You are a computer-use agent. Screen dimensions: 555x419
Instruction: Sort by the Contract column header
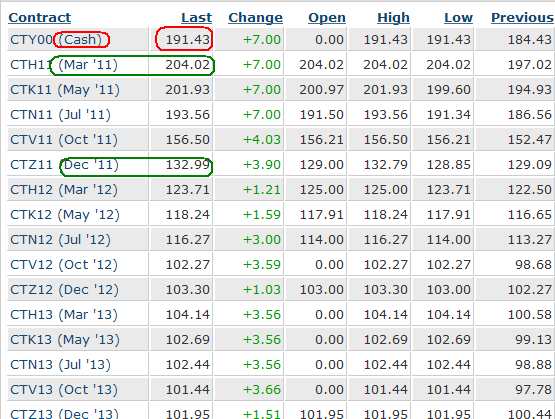pyautogui.click(x=40, y=18)
